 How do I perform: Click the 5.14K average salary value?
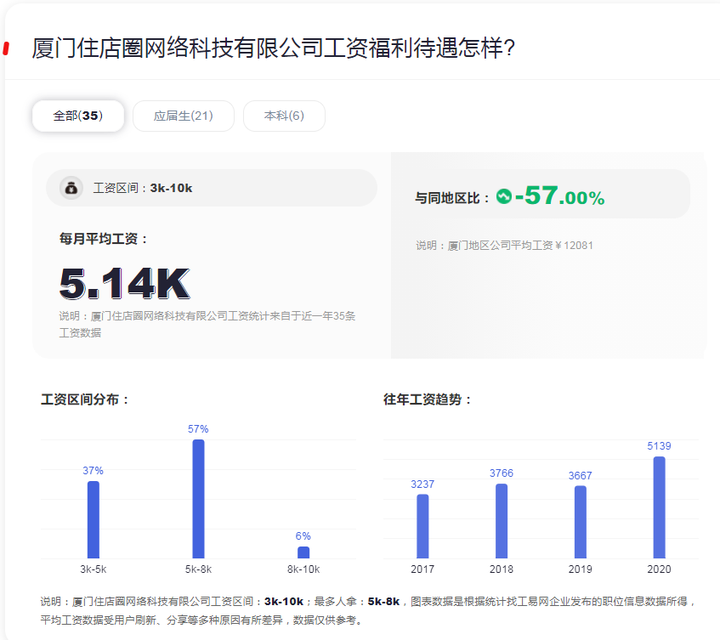[x=124, y=283]
